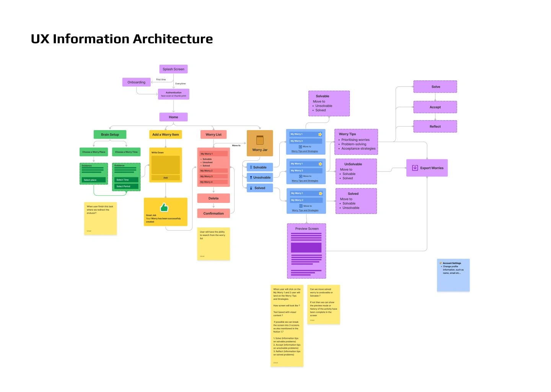Open Worry Tips and Strategies link in bottom blue card
Screen dimensions: 551x392
click(x=305, y=211)
